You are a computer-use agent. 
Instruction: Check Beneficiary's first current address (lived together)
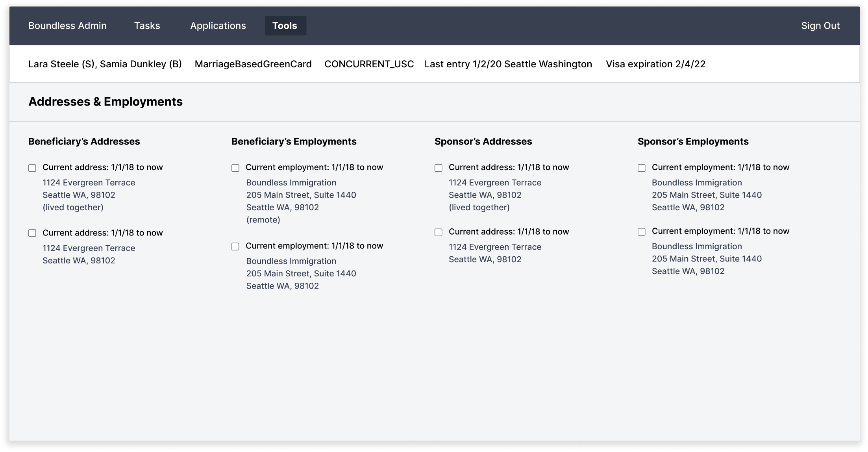click(32, 168)
